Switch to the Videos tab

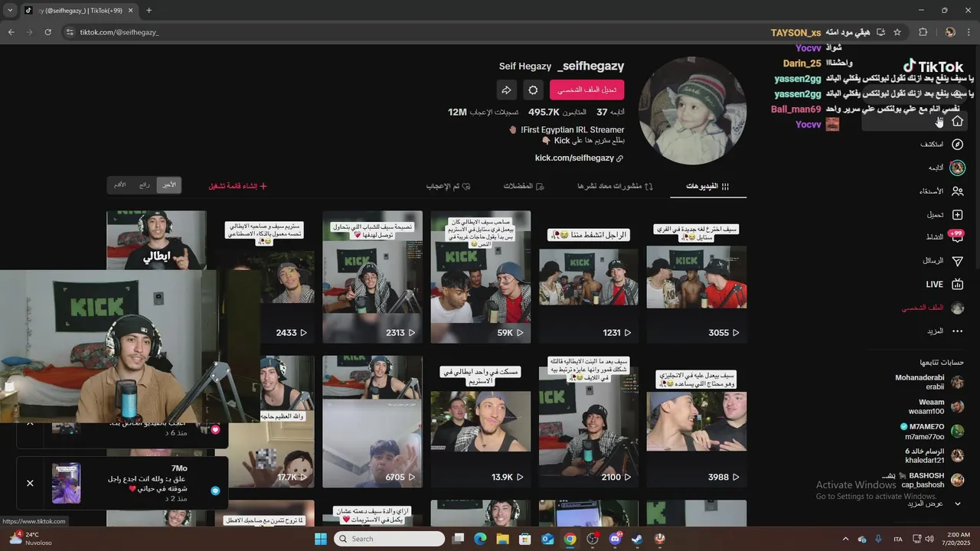pyautogui.click(x=708, y=186)
